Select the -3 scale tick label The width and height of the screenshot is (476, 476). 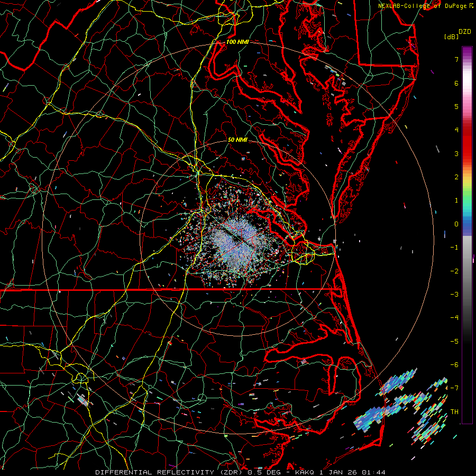(x=454, y=294)
